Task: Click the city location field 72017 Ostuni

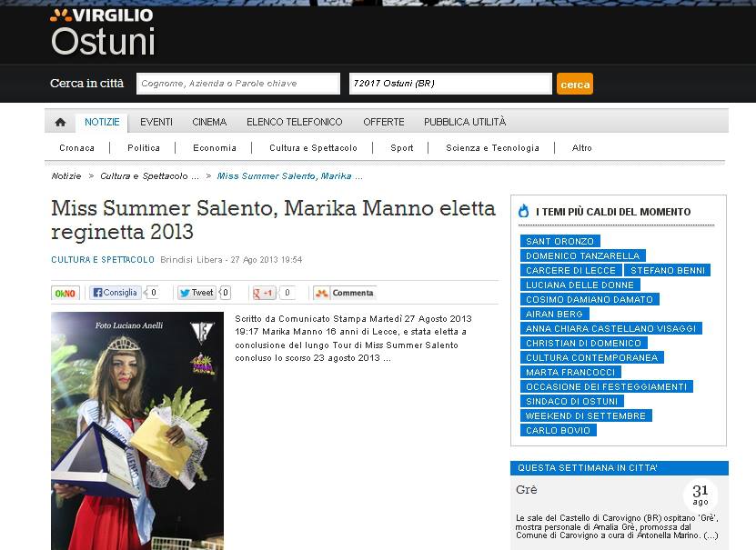Action: point(450,84)
